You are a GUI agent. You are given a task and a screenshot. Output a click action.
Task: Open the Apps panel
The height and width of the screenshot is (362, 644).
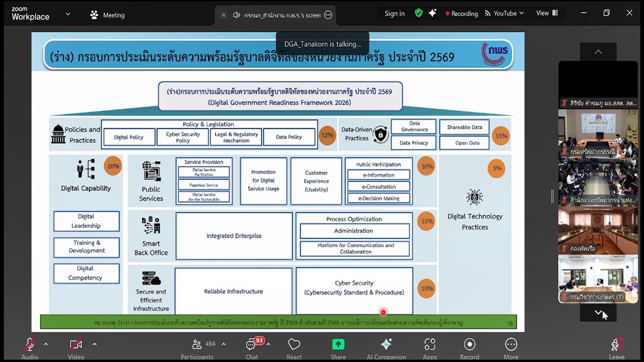point(430,348)
